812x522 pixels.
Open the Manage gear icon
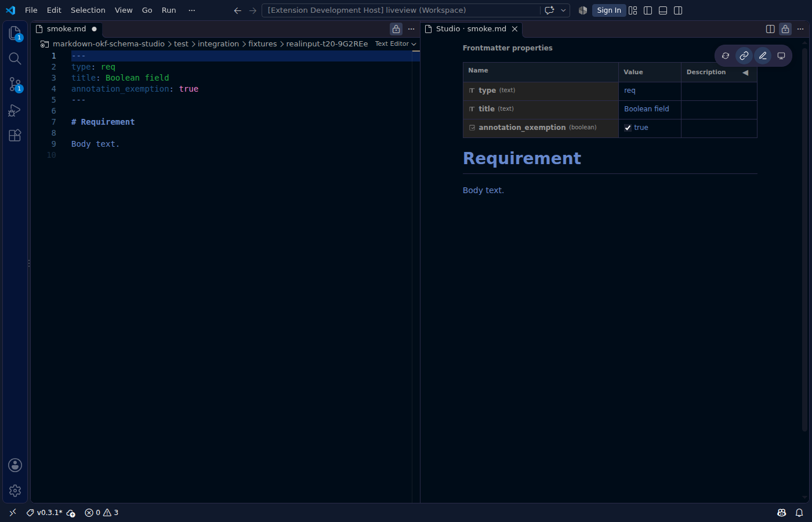click(15, 491)
